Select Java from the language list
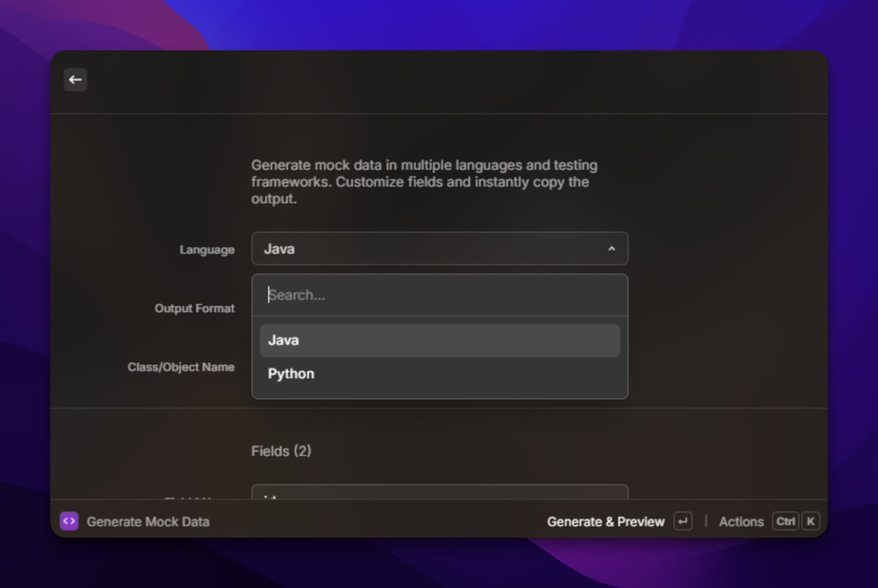 [439, 340]
